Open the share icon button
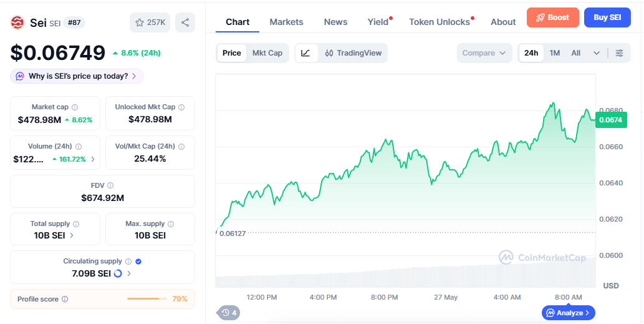The image size is (644, 324). click(x=185, y=22)
